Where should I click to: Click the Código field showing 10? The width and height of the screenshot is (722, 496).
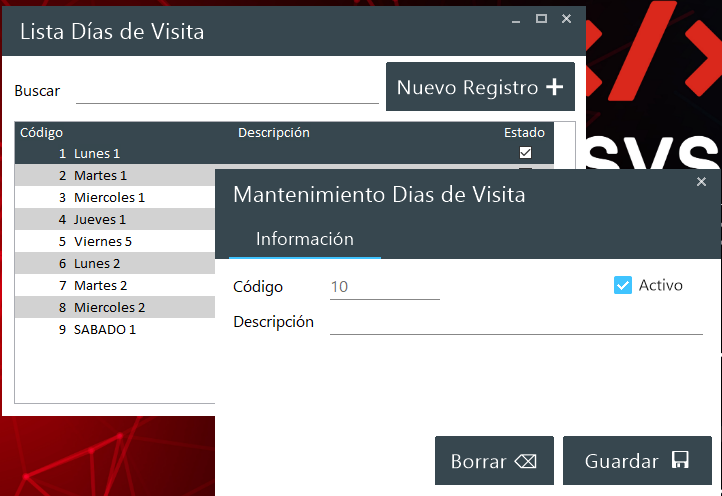pyautogui.click(x=384, y=288)
